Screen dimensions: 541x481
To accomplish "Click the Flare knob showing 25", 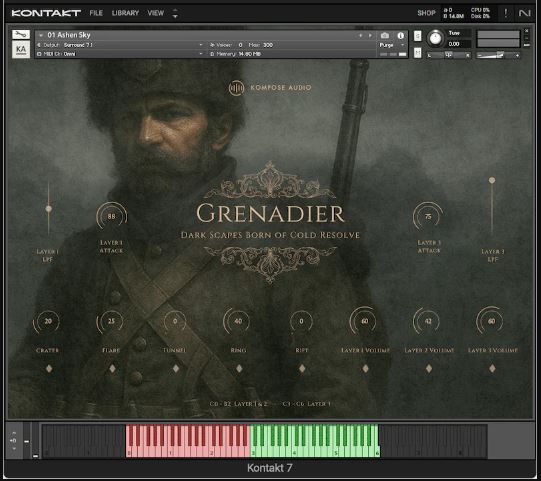I will point(111,321).
